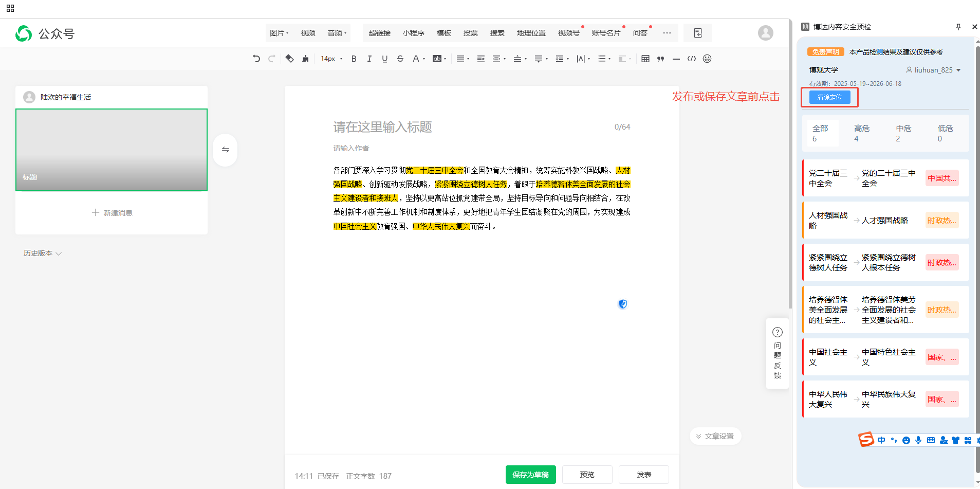Insert a blockquote

point(661,59)
